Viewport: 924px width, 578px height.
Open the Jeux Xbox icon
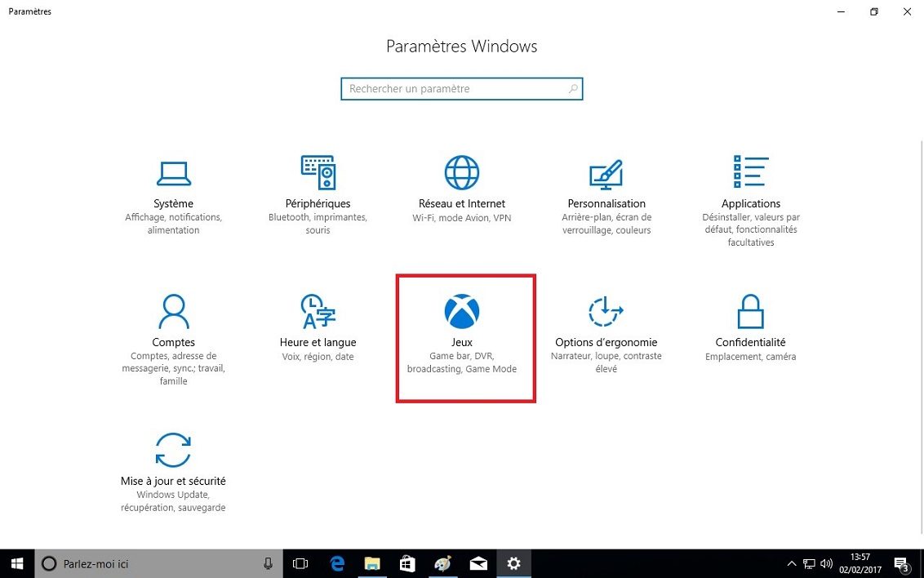tap(462, 311)
